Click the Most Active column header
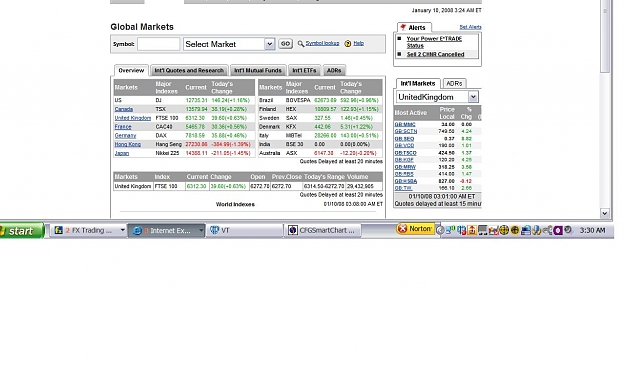The image size is (625, 391). pyautogui.click(x=411, y=113)
